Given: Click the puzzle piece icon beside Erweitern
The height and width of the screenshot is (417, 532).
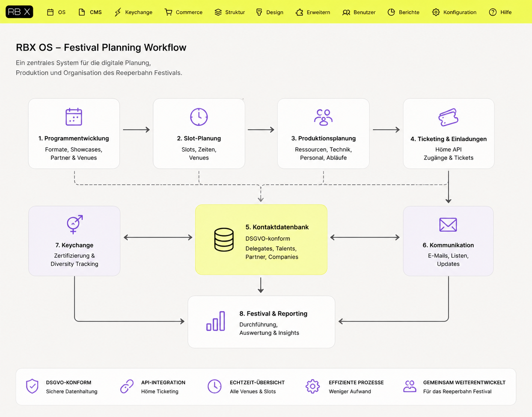Looking at the screenshot, I should 299,12.
